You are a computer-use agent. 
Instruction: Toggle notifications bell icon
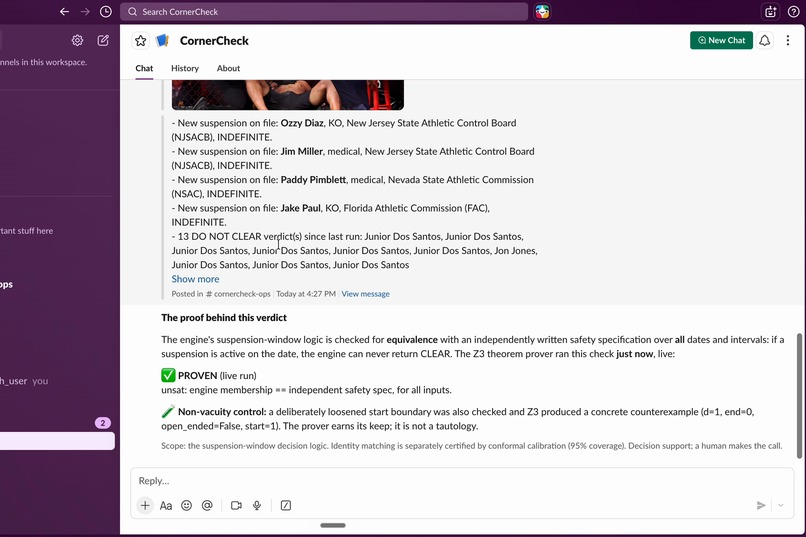764,40
